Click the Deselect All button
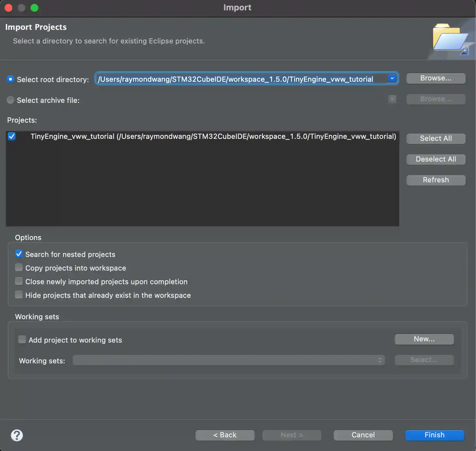The height and width of the screenshot is (451, 476). [436, 159]
